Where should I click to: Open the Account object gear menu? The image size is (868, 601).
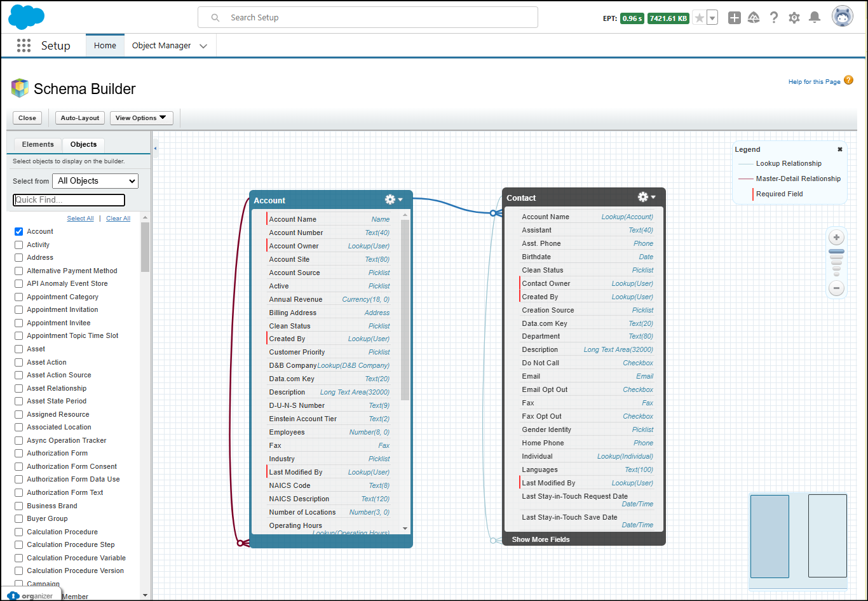click(x=393, y=199)
